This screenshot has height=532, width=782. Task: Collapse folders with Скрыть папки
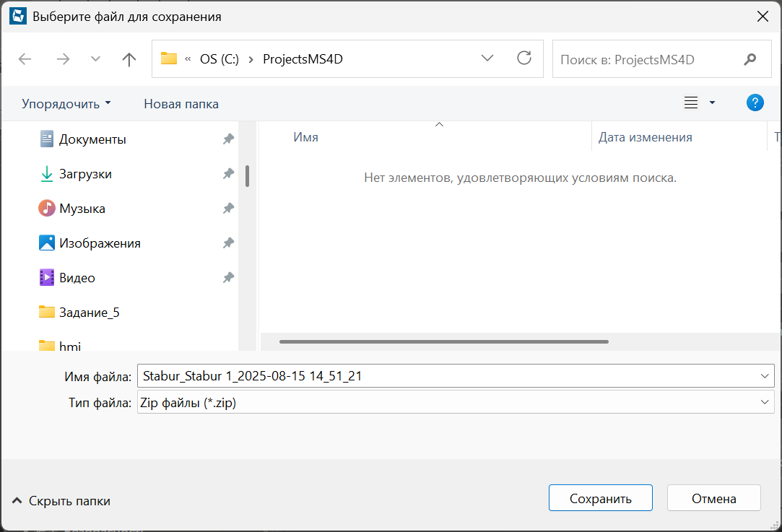point(61,500)
